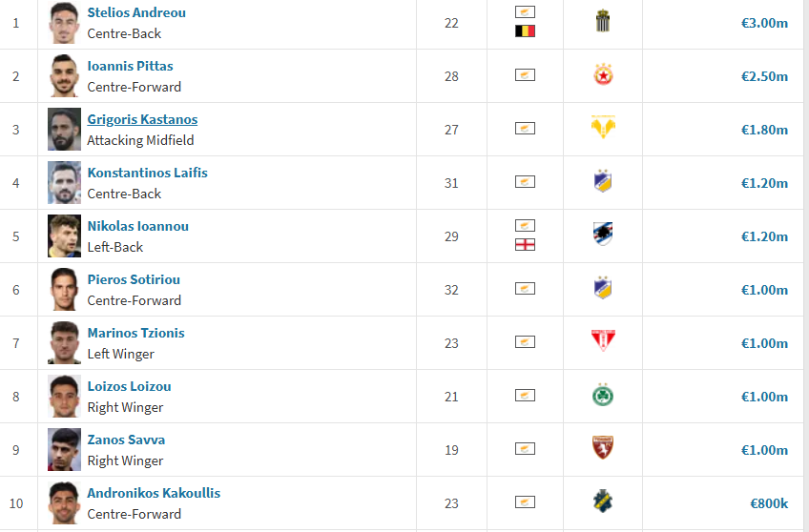Click Ioannis Pittas's portrait thumbnail
809x532 pixels.
[65, 75]
